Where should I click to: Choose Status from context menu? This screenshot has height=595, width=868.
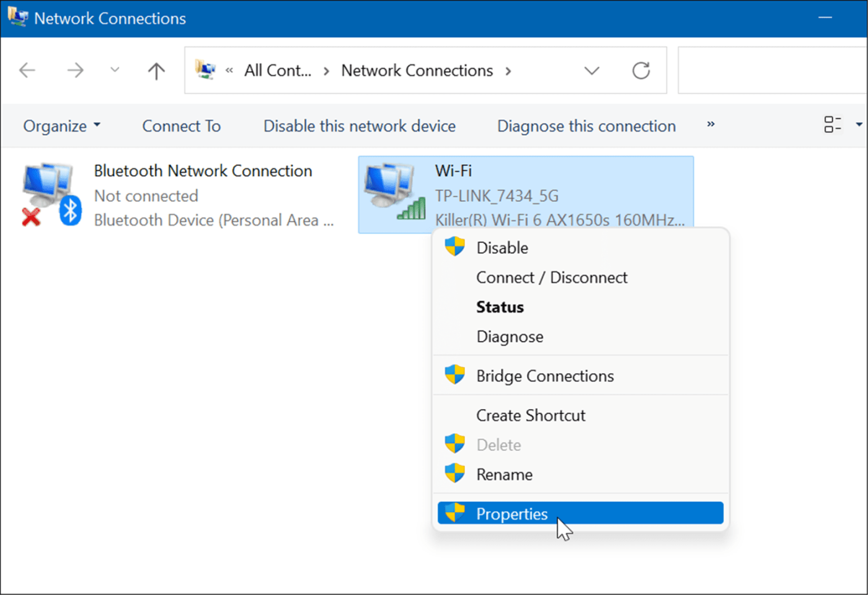pyautogui.click(x=580, y=307)
